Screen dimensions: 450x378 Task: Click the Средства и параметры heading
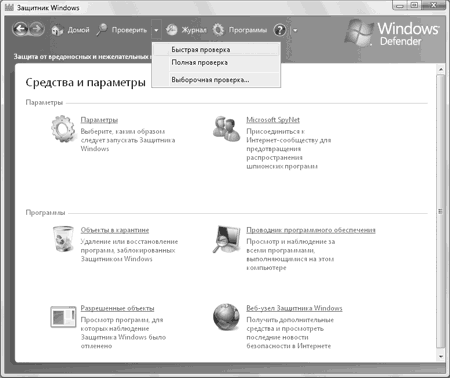coord(85,82)
